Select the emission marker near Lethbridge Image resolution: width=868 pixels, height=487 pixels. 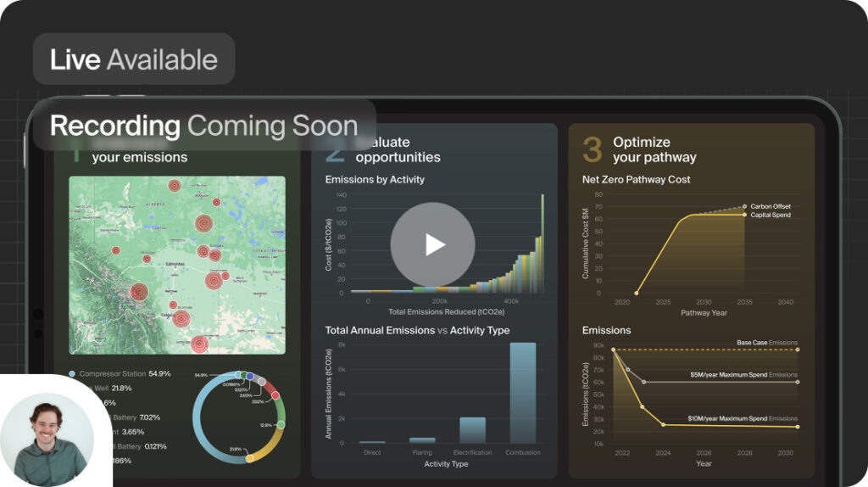[x=199, y=344]
